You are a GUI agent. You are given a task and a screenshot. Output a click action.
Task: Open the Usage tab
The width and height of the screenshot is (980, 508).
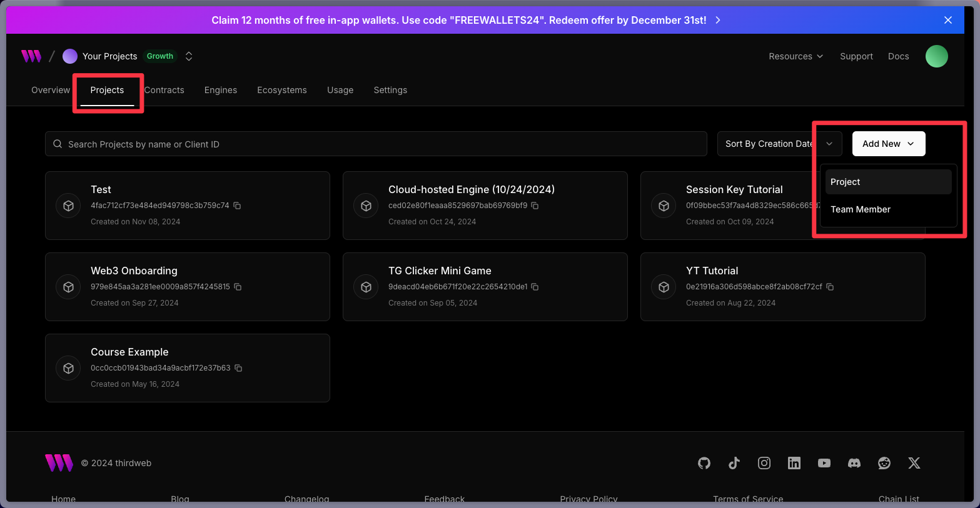(340, 90)
